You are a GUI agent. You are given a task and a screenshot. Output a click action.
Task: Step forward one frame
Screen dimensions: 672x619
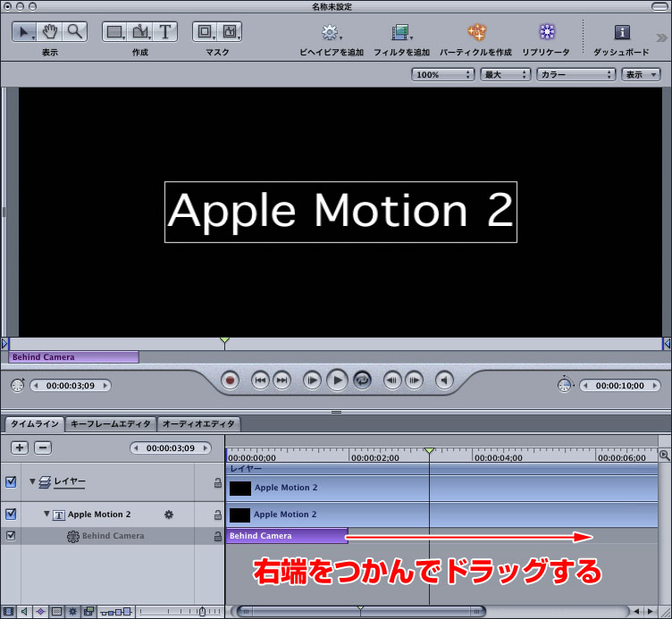click(414, 381)
